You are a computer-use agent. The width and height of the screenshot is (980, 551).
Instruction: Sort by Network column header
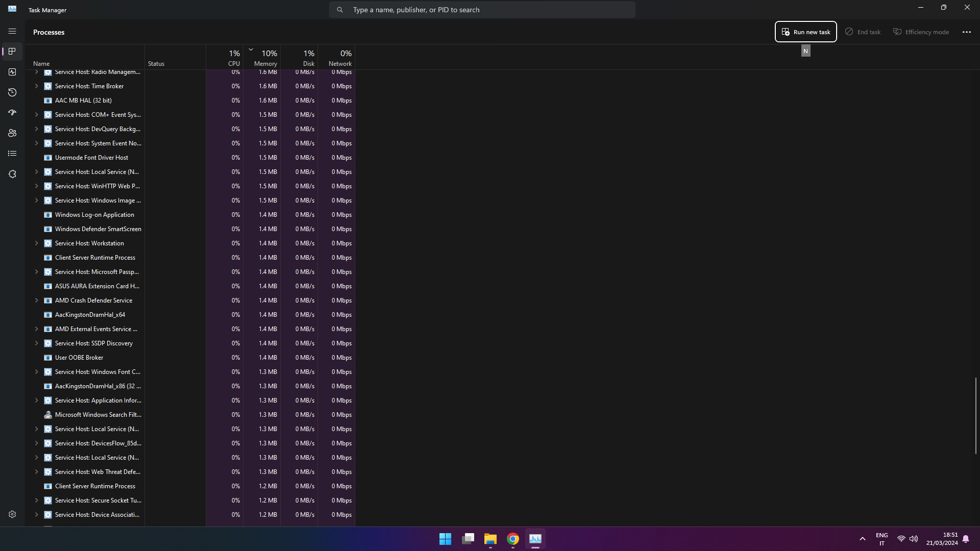pos(336,57)
